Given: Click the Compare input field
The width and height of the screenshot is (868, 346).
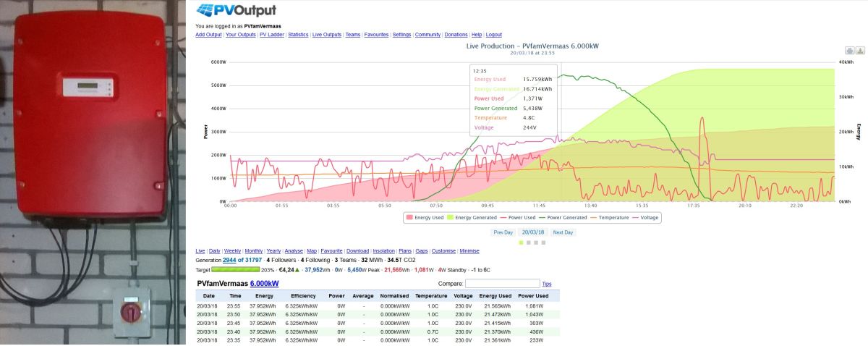Looking at the screenshot, I should (503, 284).
